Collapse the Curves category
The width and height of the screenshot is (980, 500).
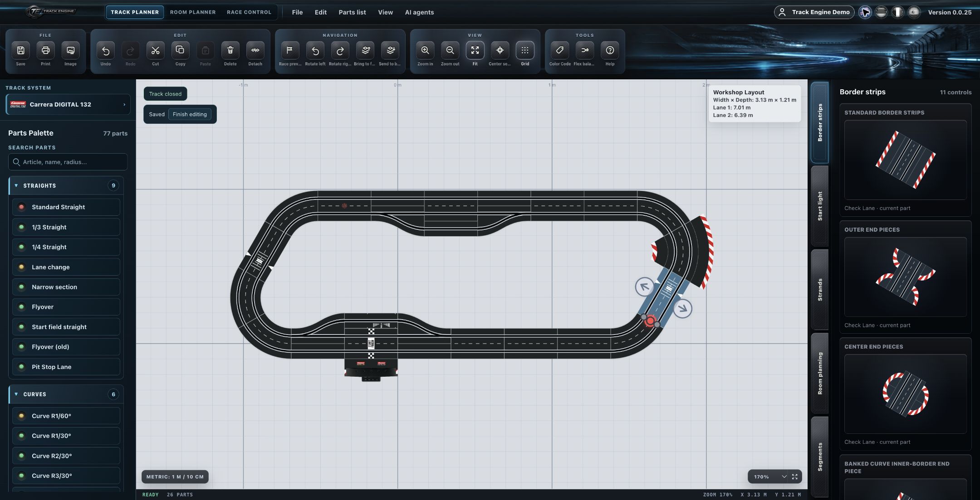tap(66, 394)
